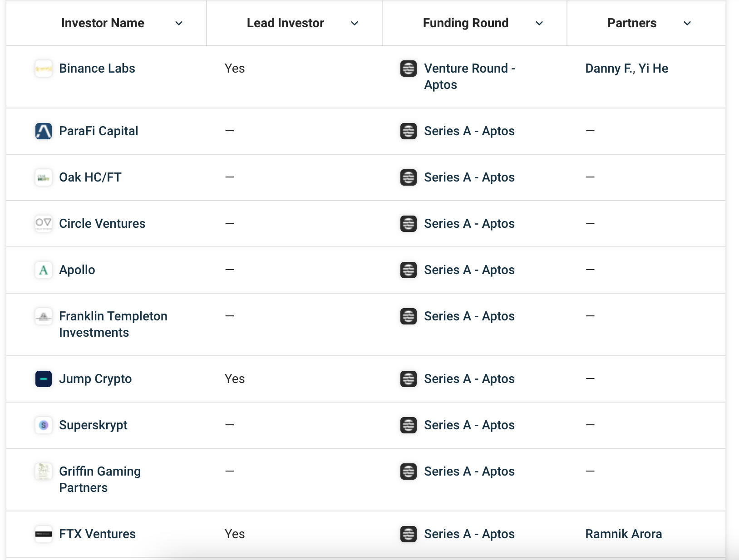Sort by the Funding Round header
Viewport: 739px width, 560px height.
(466, 23)
